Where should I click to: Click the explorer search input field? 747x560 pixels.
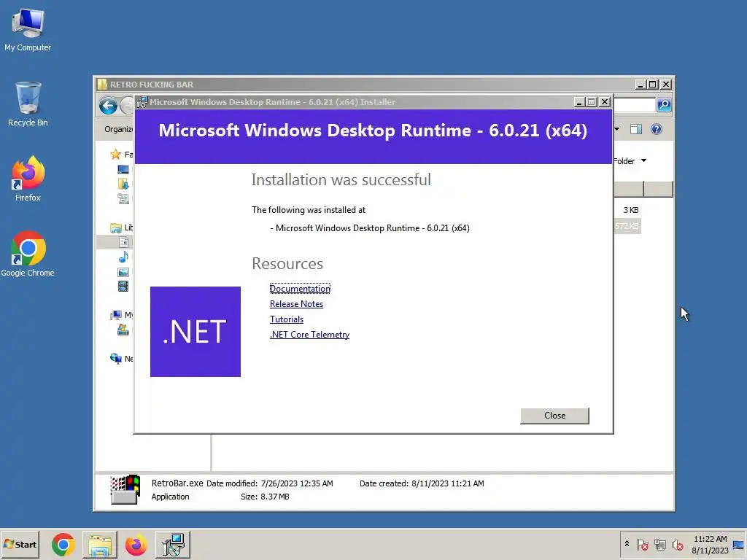coord(634,105)
